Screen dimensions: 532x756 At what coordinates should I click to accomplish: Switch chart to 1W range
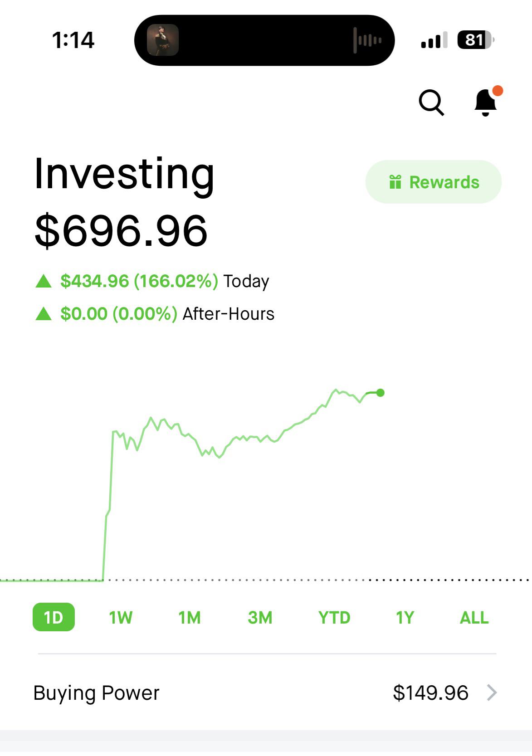(121, 617)
